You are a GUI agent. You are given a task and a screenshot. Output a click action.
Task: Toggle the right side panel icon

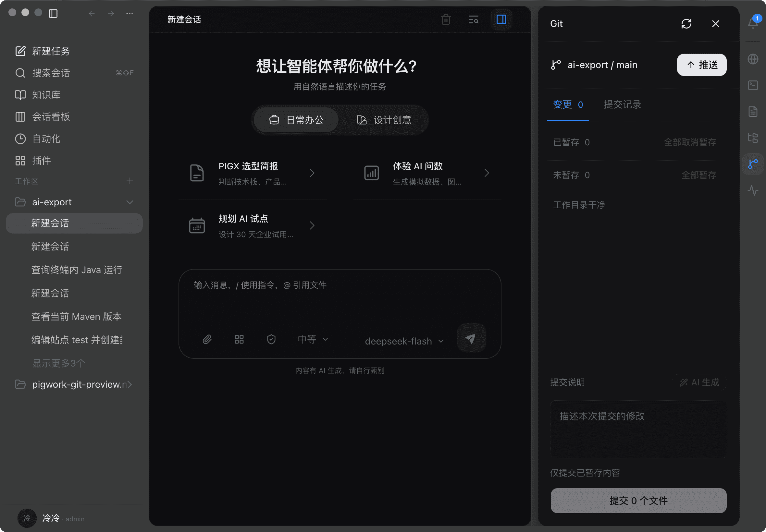(x=501, y=20)
